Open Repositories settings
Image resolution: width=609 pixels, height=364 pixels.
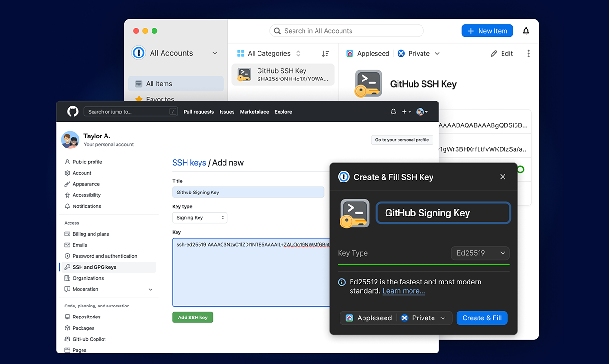tap(86, 317)
